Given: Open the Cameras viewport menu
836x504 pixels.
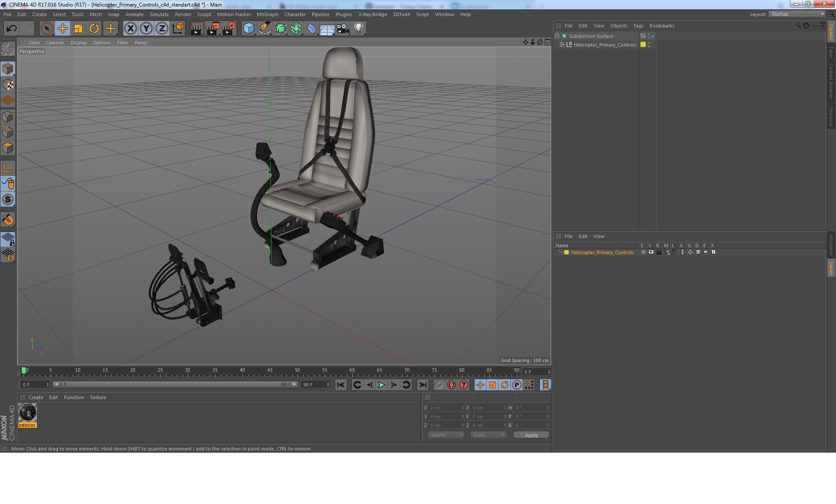Looking at the screenshot, I should click(x=55, y=43).
